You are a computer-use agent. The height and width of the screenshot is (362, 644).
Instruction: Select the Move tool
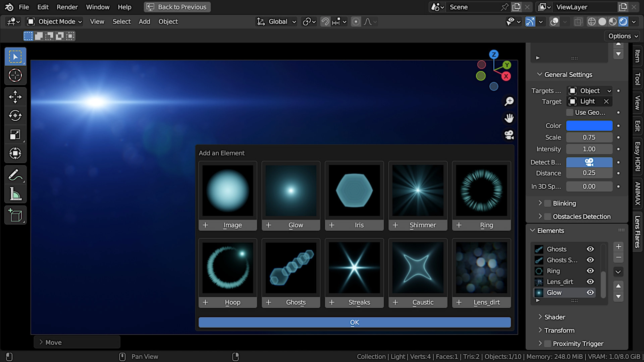15,97
